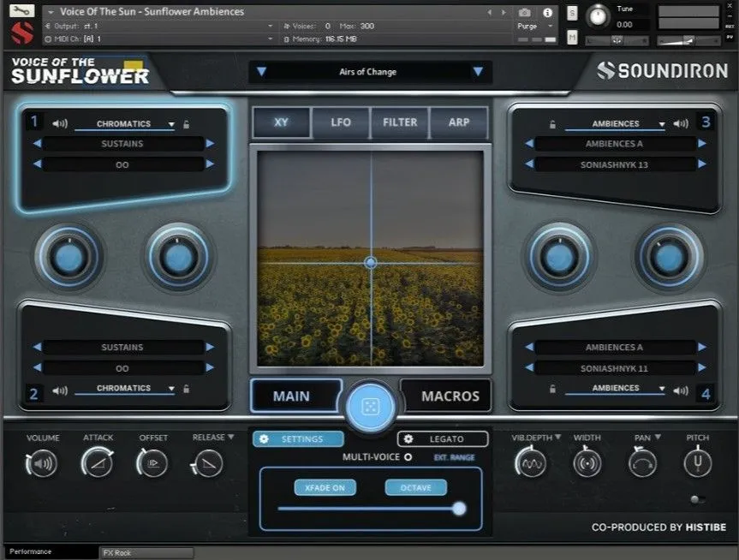This screenshot has height=560, width=739.
Task: Open AMBIENCES dropdown in layer 3
Action: click(616, 124)
